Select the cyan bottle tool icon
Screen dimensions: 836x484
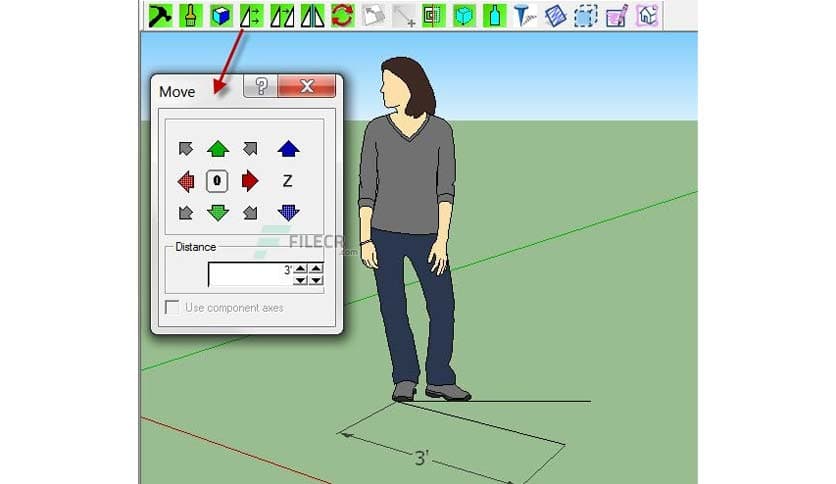pyautogui.click(x=494, y=15)
